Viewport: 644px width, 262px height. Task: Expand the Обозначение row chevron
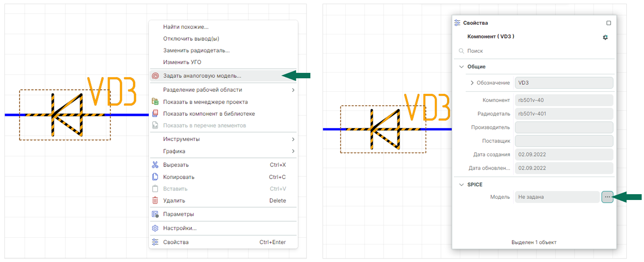pyautogui.click(x=472, y=83)
